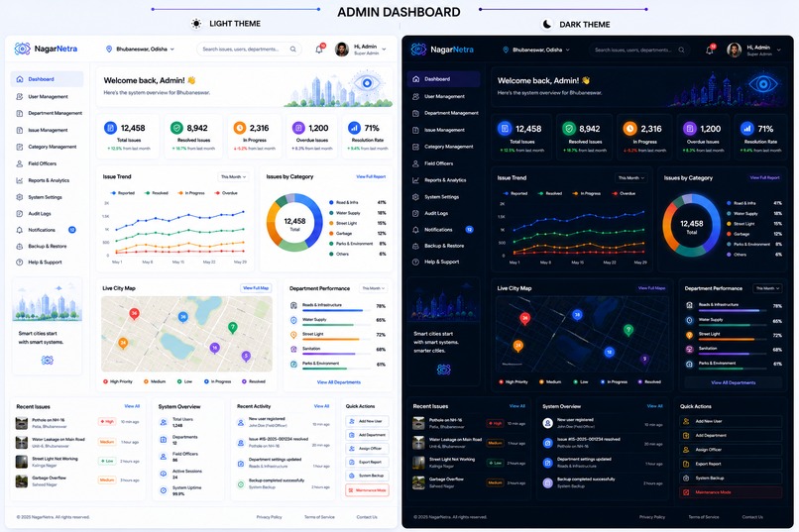Click the NagarNetra logo in light theme

pyautogui.click(x=46, y=49)
